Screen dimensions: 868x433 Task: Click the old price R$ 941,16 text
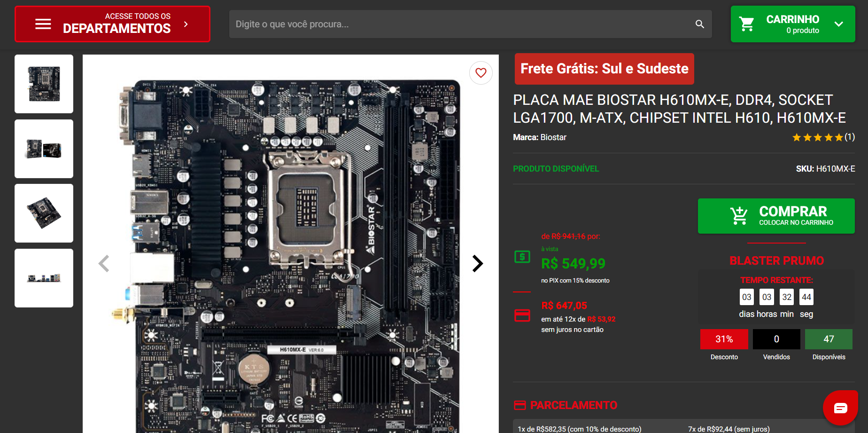pyautogui.click(x=568, y=236)
